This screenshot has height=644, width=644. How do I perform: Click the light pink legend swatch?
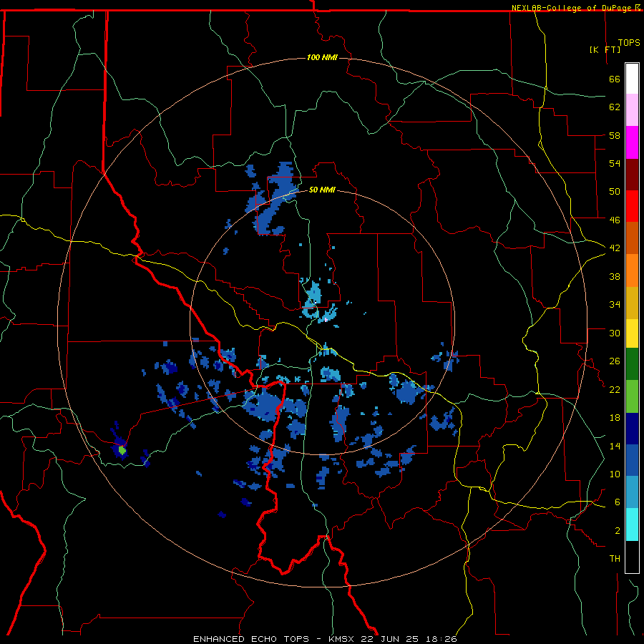(x=632, y=109)
